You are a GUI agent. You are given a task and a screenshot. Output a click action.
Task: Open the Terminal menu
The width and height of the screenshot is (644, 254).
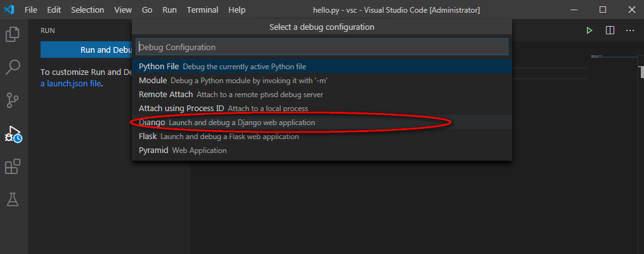(x=203, y=10)
